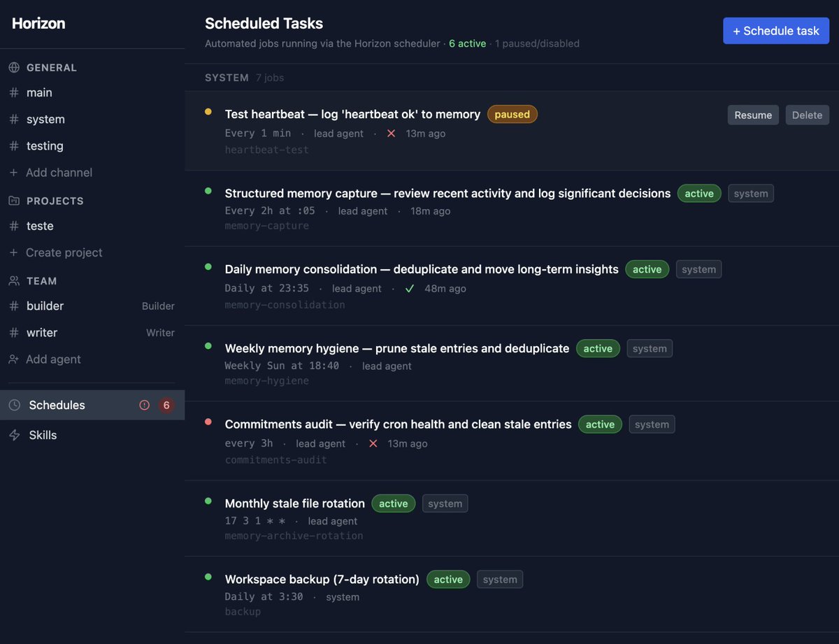Click the Horizon logo title

pyautogui.click(x=38, y=24)
